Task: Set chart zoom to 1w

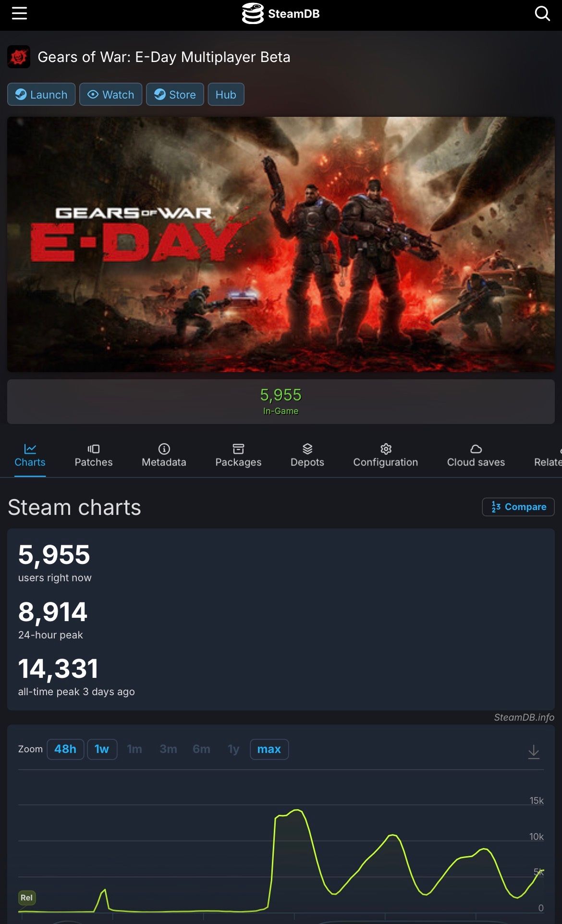Action: [x=102, y=749]
